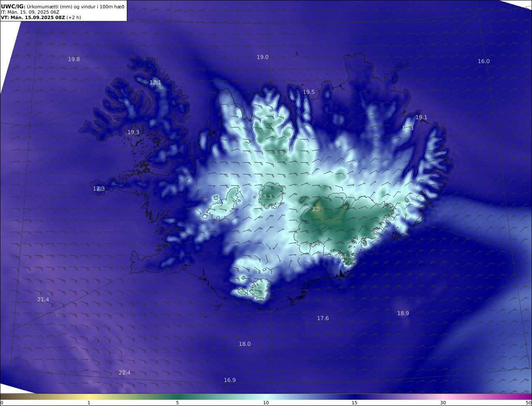Click the colorbar tick label 10
532x406 pixels.
pos(266,403)
